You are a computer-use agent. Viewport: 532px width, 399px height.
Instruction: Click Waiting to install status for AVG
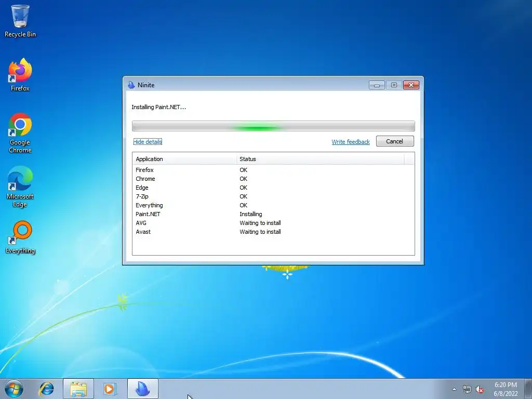[x=260, y=223]
